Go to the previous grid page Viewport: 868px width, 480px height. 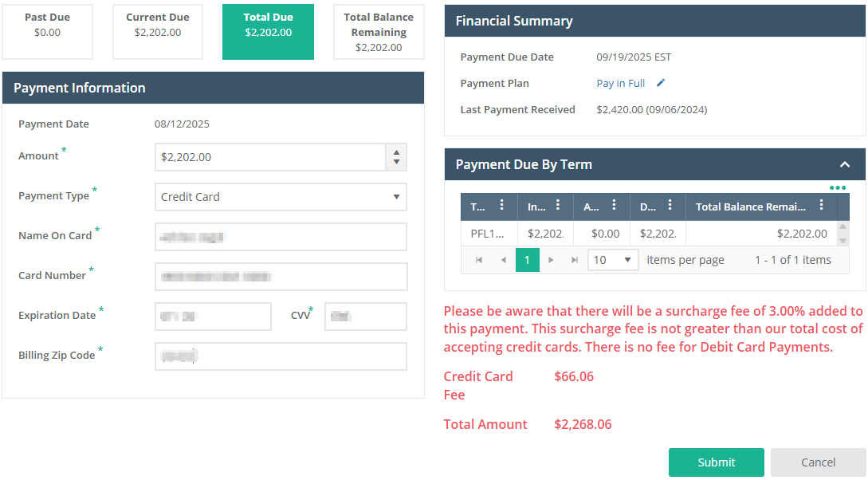pyautogui.click(x=503, y=260)
